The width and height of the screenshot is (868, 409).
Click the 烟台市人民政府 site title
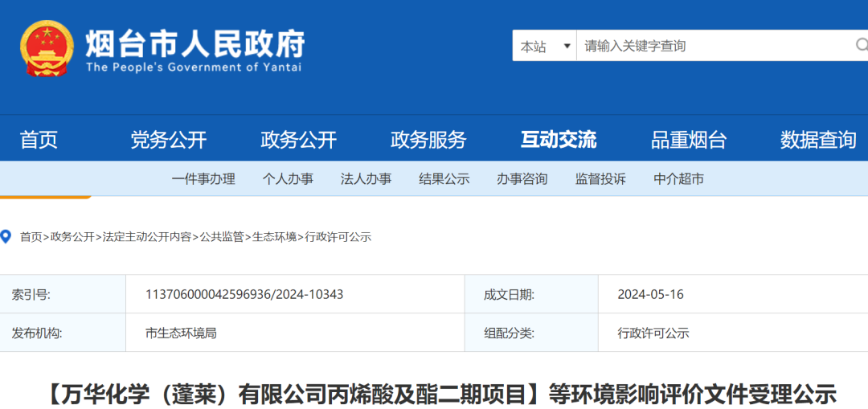coord(194,43)
